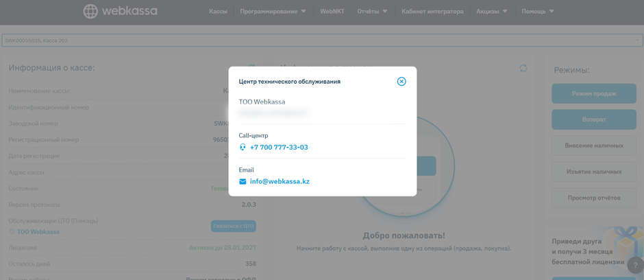The height and width of the screenshot is (280, 644).
Task: Expand the Отчёты dropdown menu
Action: pos(372,12)
